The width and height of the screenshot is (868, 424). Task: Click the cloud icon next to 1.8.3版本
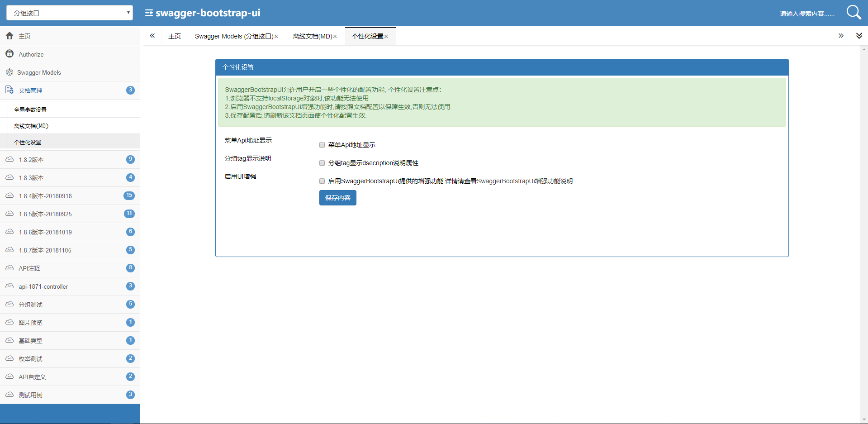pos(9,177)
